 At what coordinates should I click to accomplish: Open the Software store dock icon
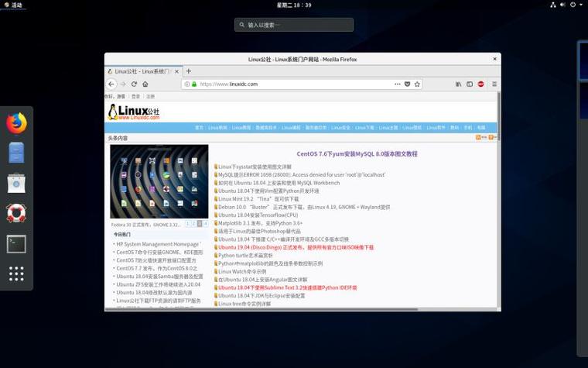(16, 184)
